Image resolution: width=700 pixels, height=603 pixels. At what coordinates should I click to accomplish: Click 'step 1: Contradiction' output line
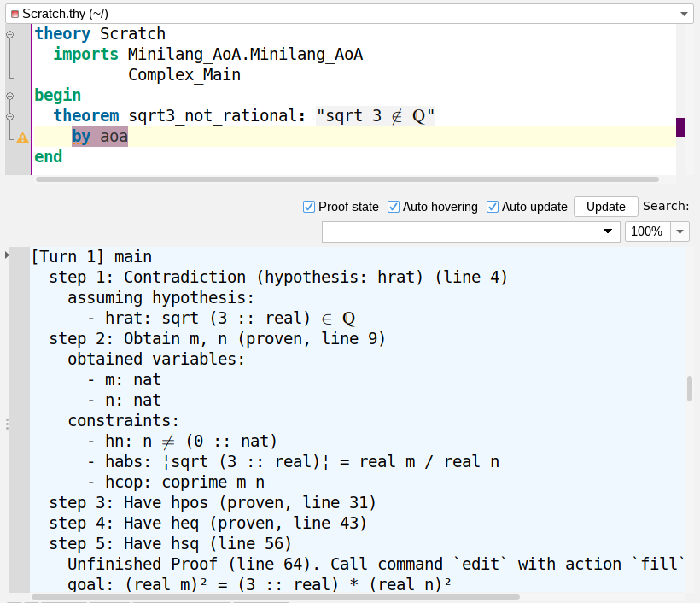click(278, 278)
